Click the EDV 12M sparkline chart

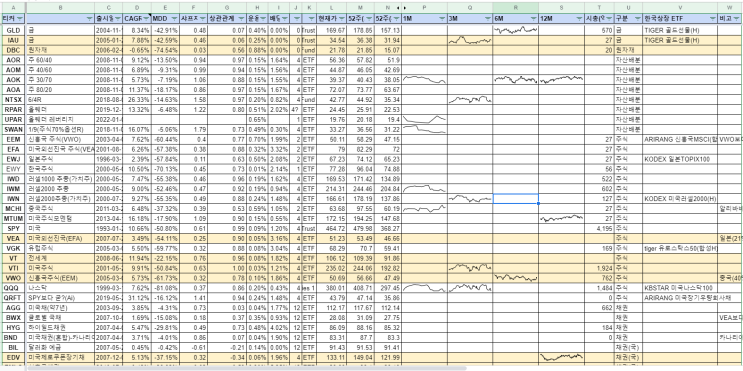point(562,357)
